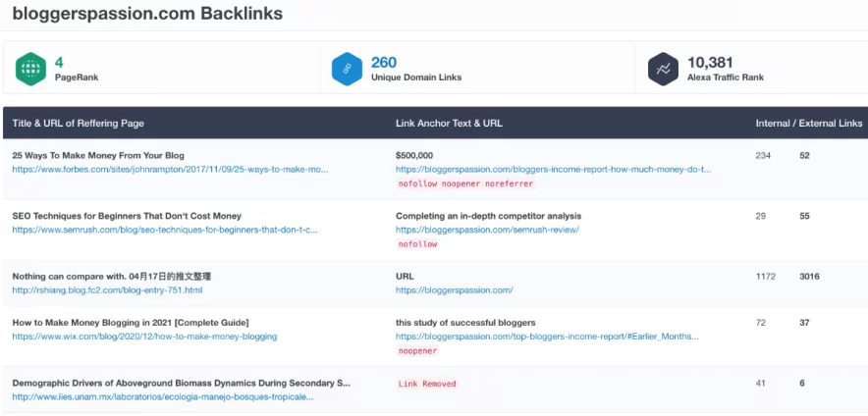Open the Forbes referring page URL

(x=171, y=170)
